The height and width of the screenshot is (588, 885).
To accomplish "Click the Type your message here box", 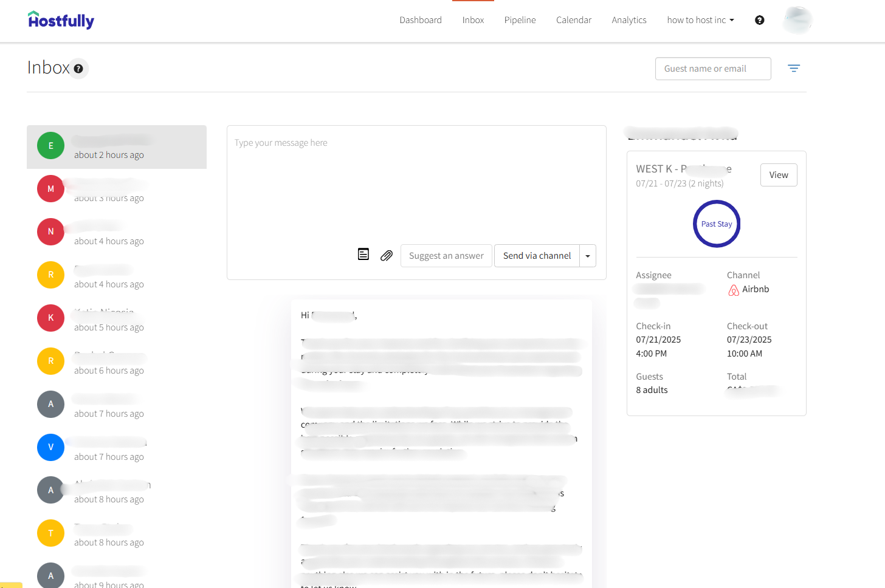I will pyautogui.click(x=416, y=182).
